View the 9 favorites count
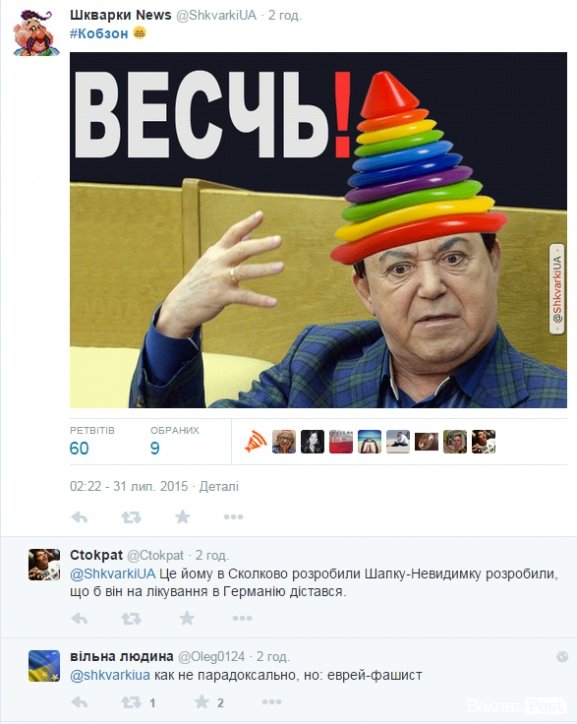577x724 pixels. (155, 448)
